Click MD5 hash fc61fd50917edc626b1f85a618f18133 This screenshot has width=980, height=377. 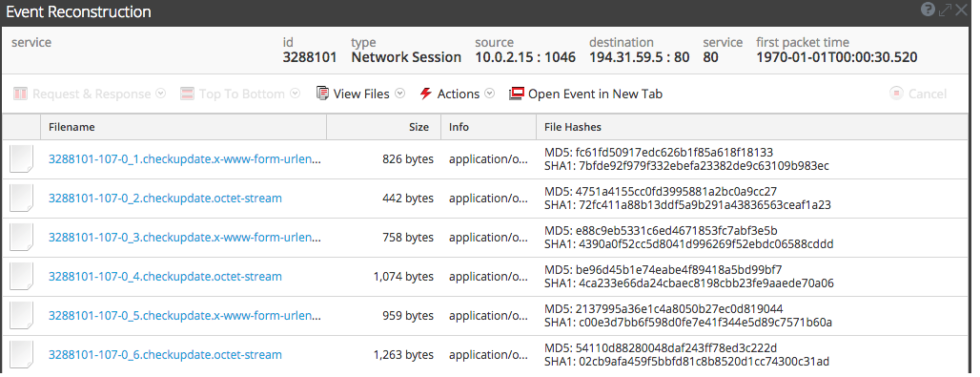click(659, 152)
